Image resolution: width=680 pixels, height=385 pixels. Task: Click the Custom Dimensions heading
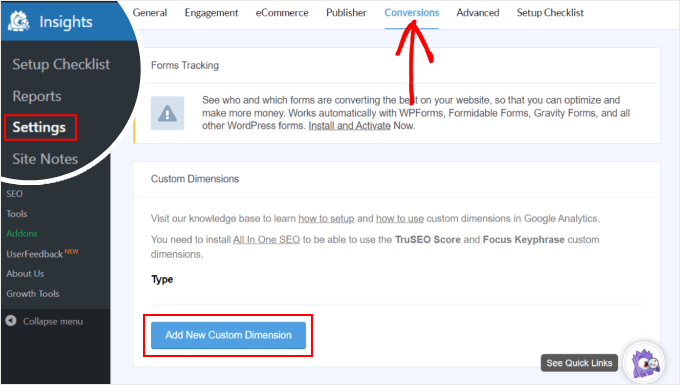click(195, 179)
